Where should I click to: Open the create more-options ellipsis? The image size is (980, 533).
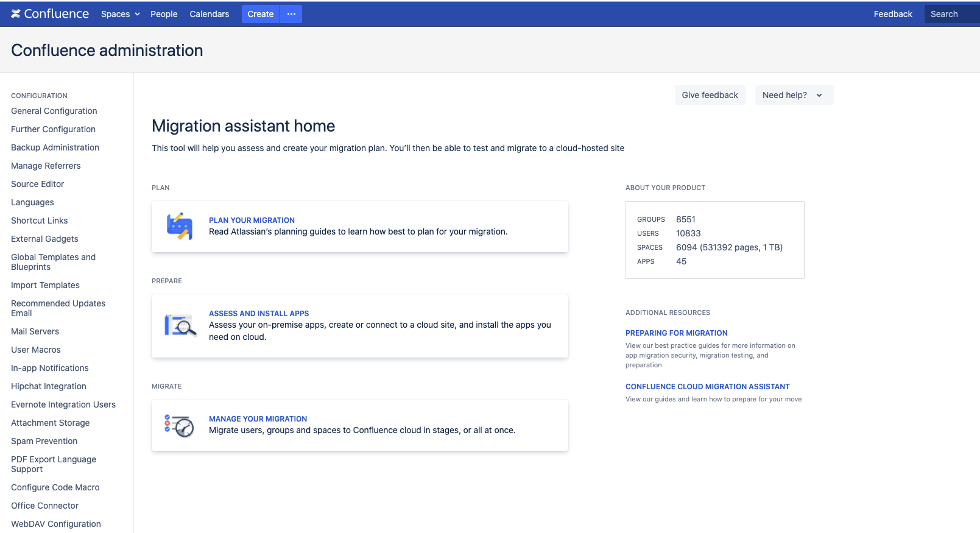pyautogui.click(x=291, y=14)
